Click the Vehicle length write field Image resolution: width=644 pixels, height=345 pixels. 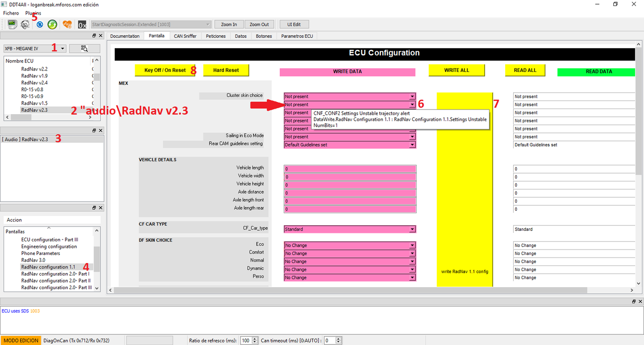point(350,169)
